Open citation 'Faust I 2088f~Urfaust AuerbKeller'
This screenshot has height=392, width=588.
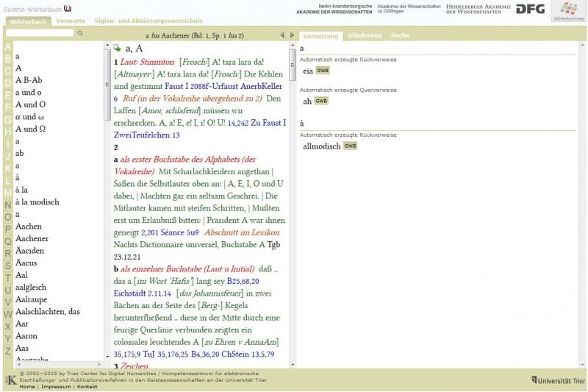[223, 86]
